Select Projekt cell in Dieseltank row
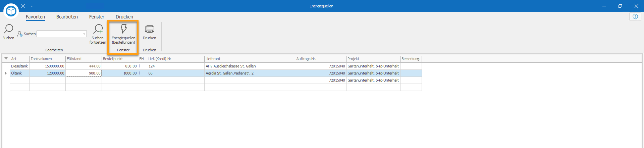Screen dimensions: 644x148 (x=373, y=66)
